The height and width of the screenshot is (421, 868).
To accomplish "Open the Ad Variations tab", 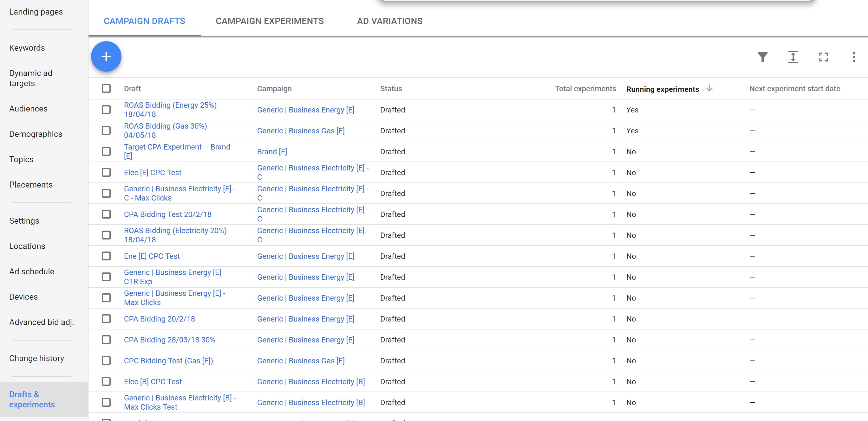I will point(389,21).
